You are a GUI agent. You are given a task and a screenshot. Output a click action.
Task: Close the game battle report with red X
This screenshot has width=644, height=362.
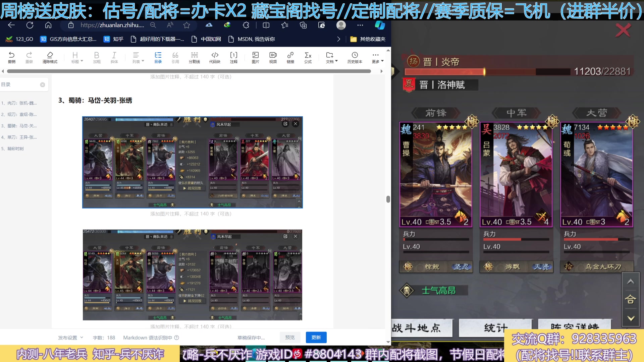(623, 31)
